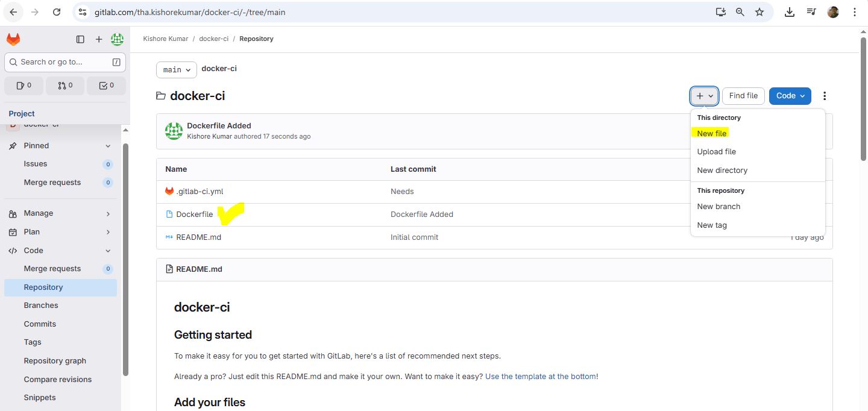Open the Dockerfile in file list
This screenshot has width=868, height=411.
click(x=194, y=215)
